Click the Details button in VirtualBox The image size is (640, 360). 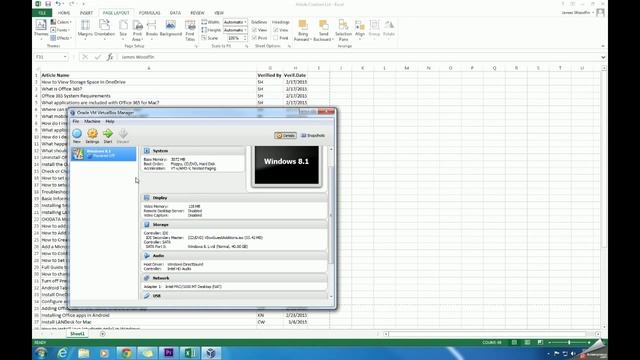(285, 136)
